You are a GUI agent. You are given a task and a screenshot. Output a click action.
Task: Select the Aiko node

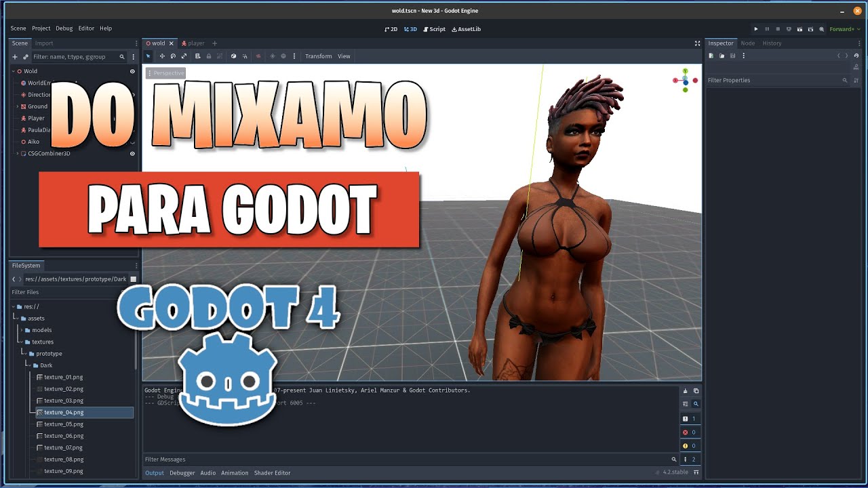(33, 142)
